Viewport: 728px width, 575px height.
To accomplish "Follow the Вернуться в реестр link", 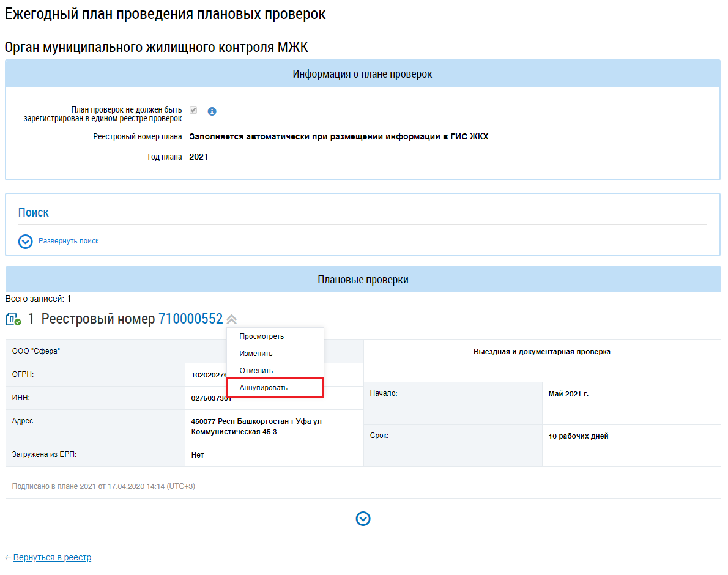I will tap(52, 557).
